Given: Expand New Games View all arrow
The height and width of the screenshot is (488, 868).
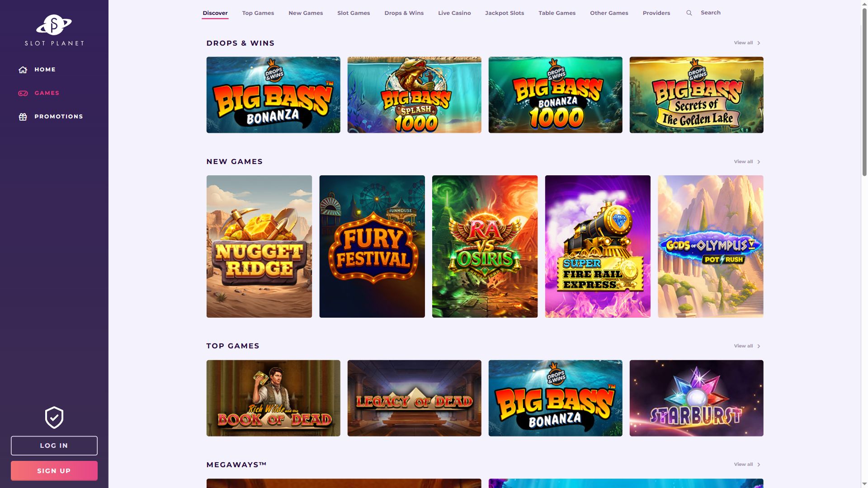Looking at the screenshot, I should coord(759,162).
